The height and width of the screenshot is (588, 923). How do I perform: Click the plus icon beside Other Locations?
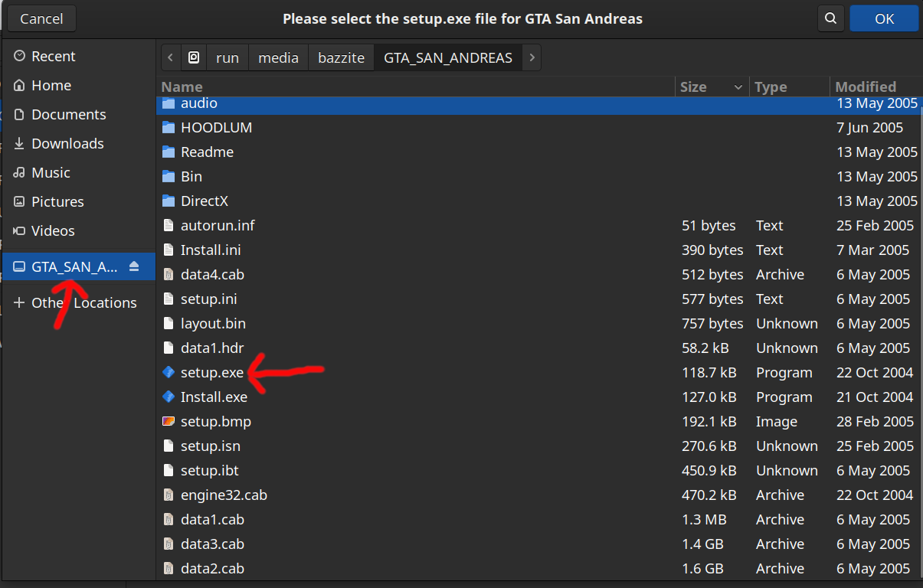point(19,302)
